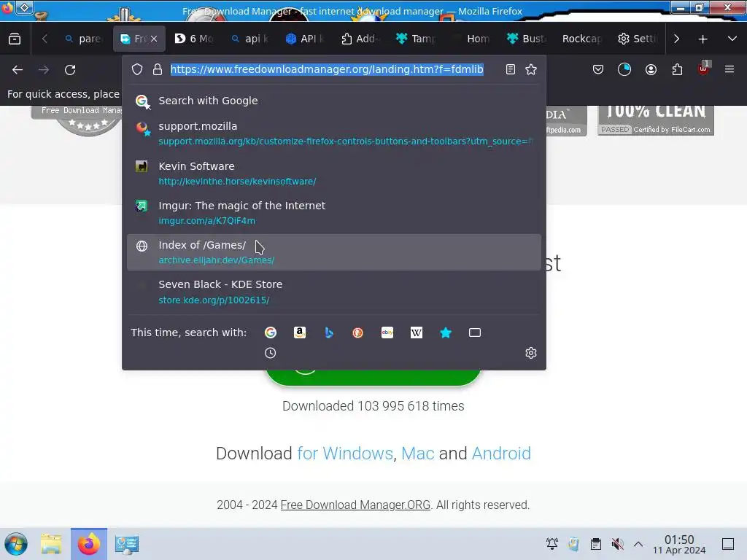Search this time with Wikipedia
747x560 pixels.
click(417, 332)
